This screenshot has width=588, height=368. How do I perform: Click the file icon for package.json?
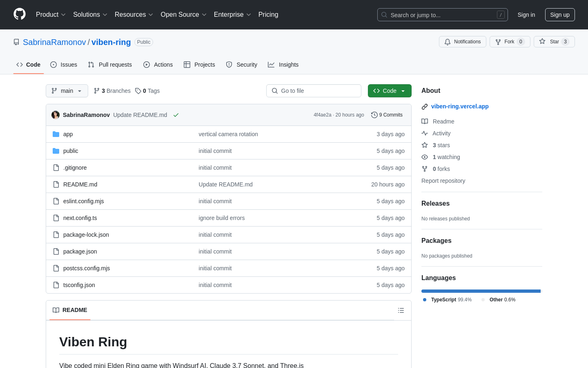click(x=56, y=251)
